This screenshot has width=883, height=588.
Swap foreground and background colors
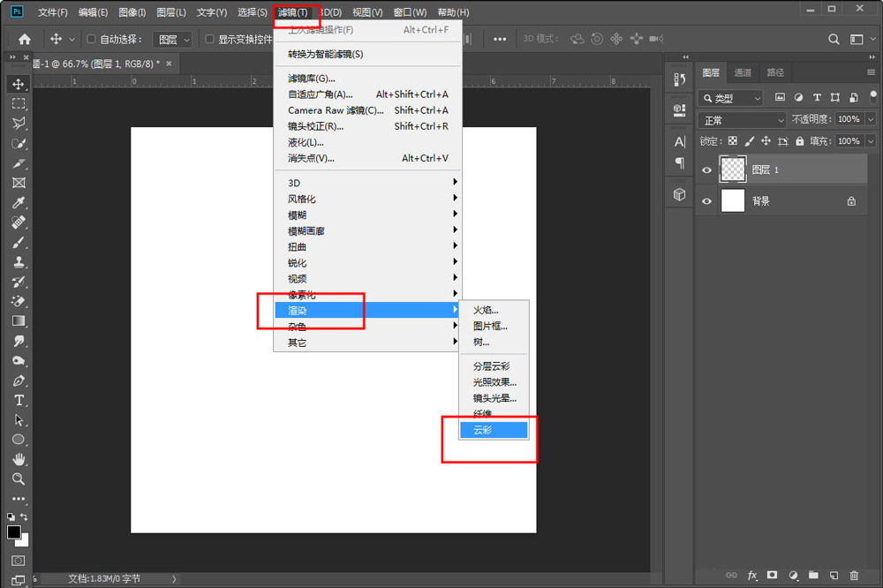tap(24, 516)
